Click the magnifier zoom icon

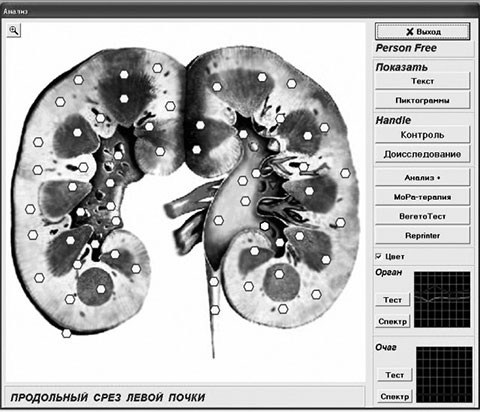coord(14,30)
